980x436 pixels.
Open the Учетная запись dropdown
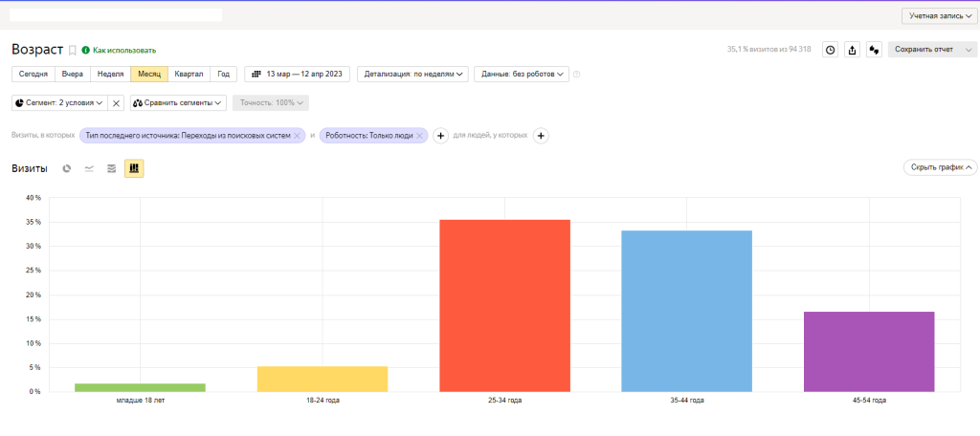(940, 16)
